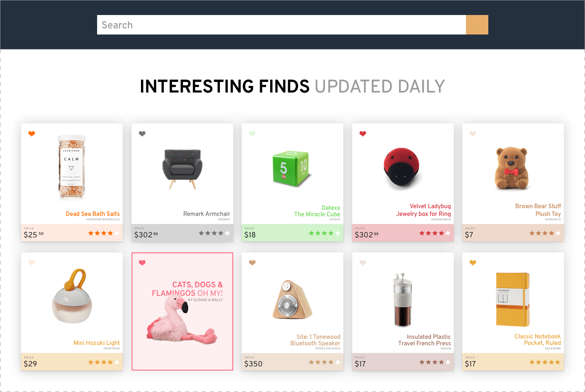
Task: Click star rating on Classic Notebook card
Action: (545, 362)
